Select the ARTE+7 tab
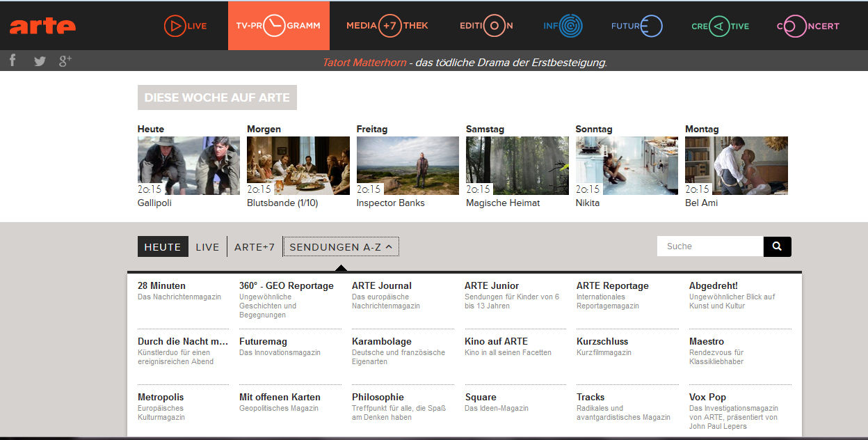 255,246
